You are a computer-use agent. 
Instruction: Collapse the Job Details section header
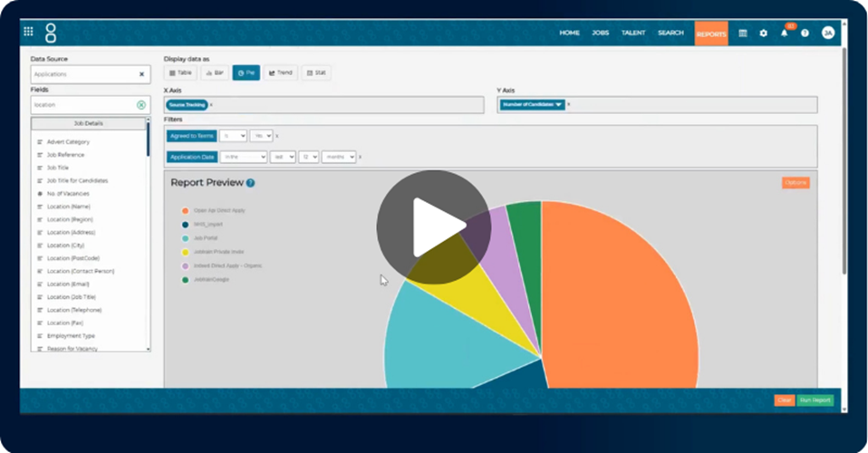pos(89,123)
